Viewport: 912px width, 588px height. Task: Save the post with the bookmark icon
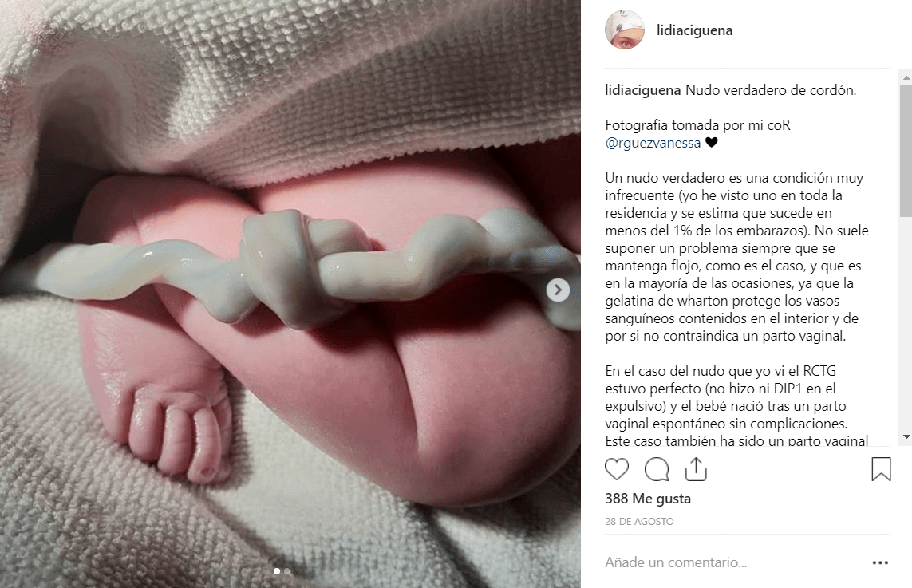(x=881, y=469)
